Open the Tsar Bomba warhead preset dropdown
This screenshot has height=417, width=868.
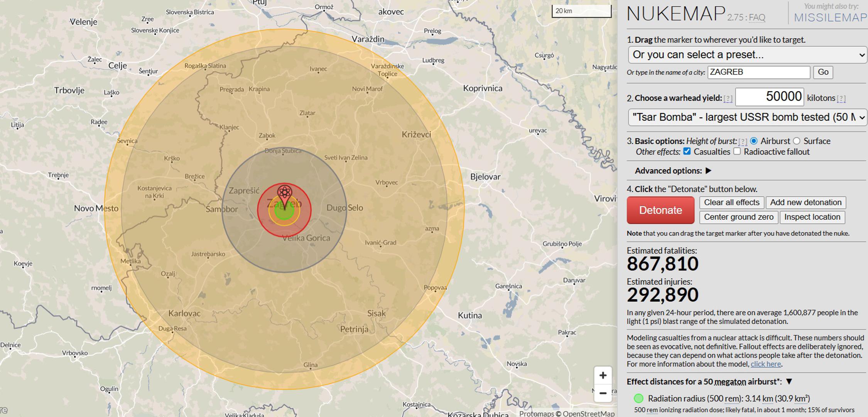point(747,117)
